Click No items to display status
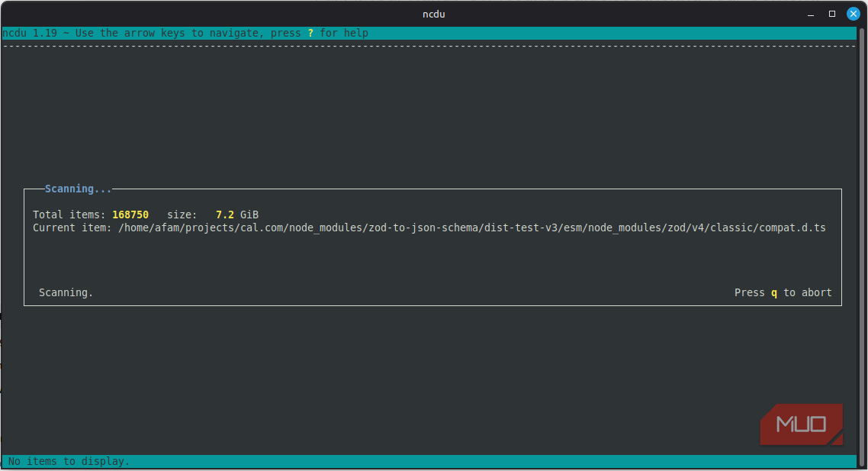 coord(69,461)
